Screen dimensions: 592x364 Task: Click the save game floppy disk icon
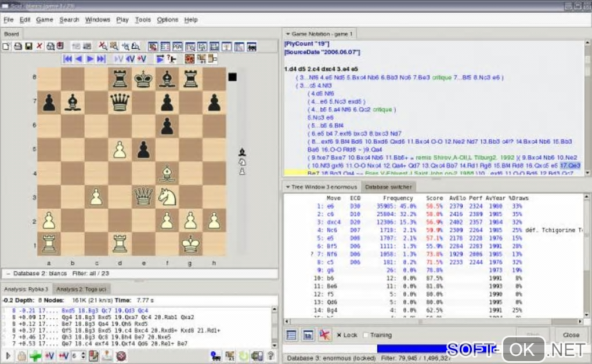click(x=28, y=46)
